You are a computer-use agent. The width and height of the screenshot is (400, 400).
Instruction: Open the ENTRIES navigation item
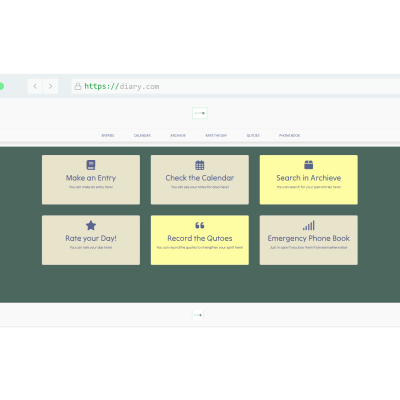pyautogui.click(x=108, y=135)
